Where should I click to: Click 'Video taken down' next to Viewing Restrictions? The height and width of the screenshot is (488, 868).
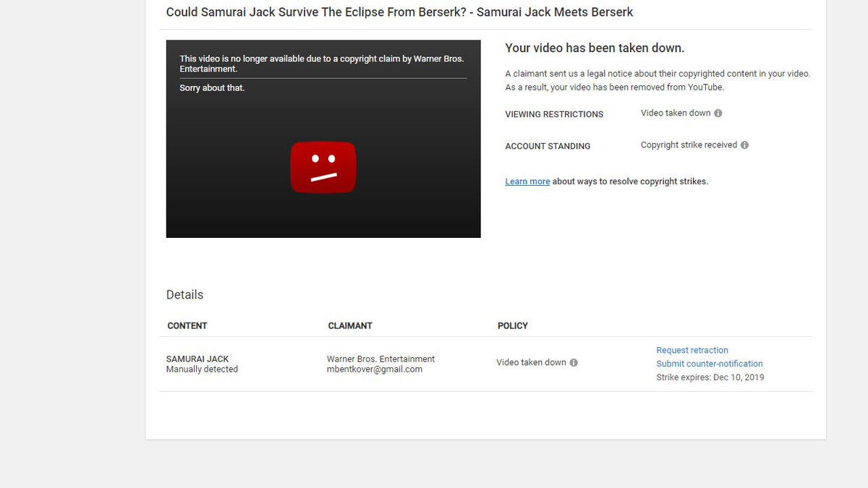tap(676, 114)
